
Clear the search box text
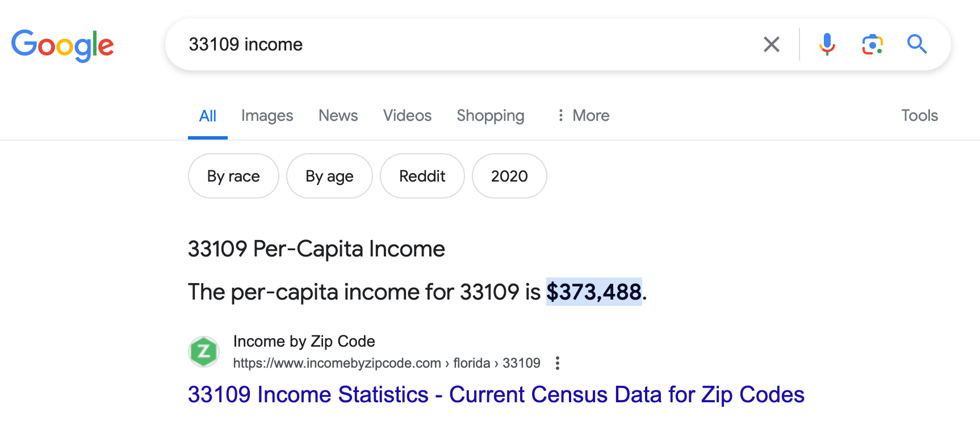771,44
